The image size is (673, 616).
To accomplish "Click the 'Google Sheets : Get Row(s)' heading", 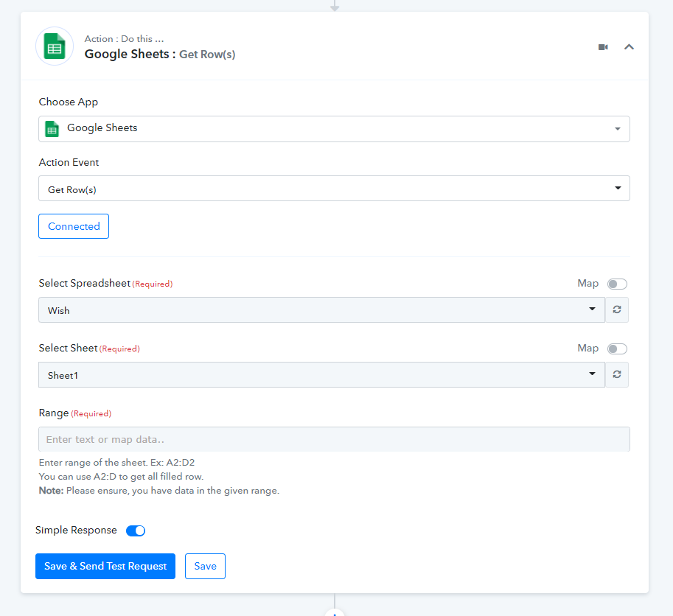I will coord(160,54).
